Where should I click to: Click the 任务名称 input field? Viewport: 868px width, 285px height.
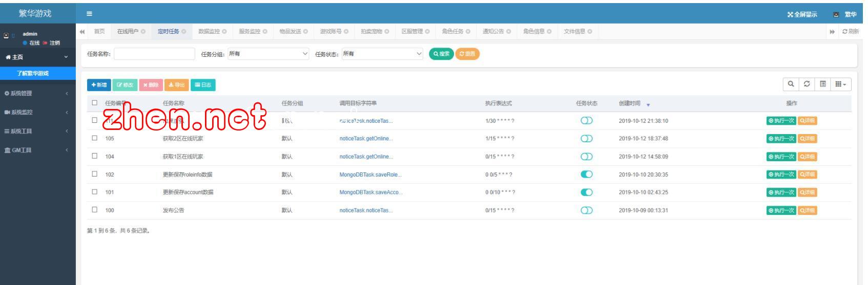coord(154,54)
